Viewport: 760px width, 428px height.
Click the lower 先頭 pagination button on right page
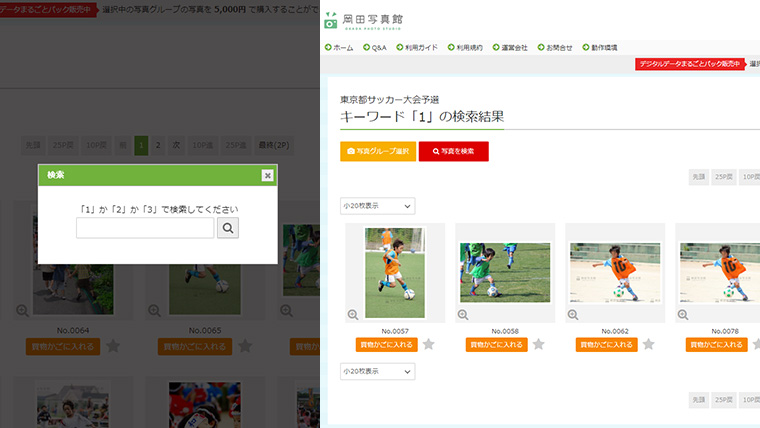coord(698,400)
